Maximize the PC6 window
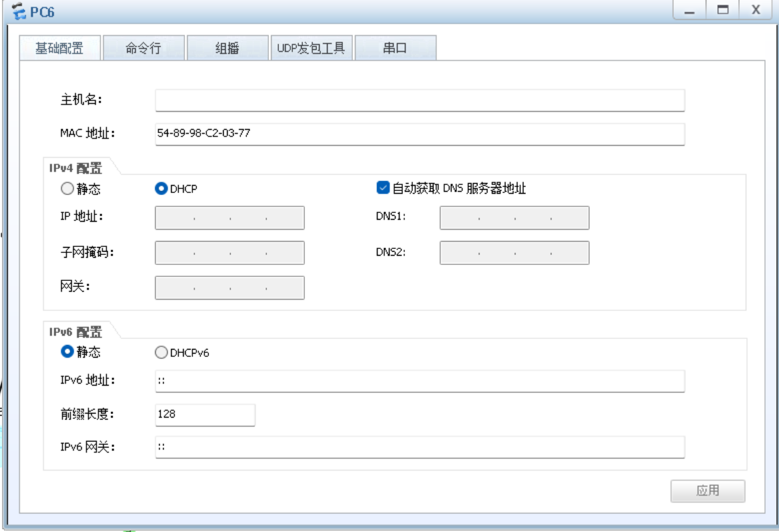Viewport: 779px width, 532px height. [x=723, y=10]
